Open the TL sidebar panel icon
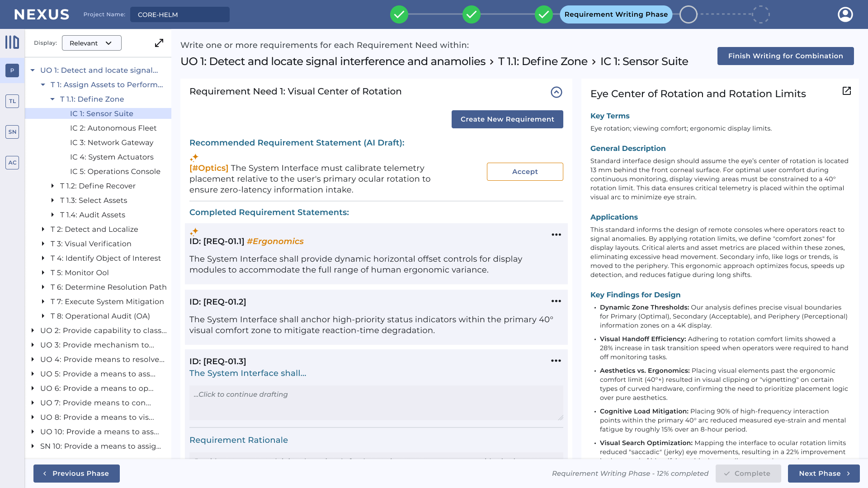The width and height of the screenshot is (868, 488). 12,101
